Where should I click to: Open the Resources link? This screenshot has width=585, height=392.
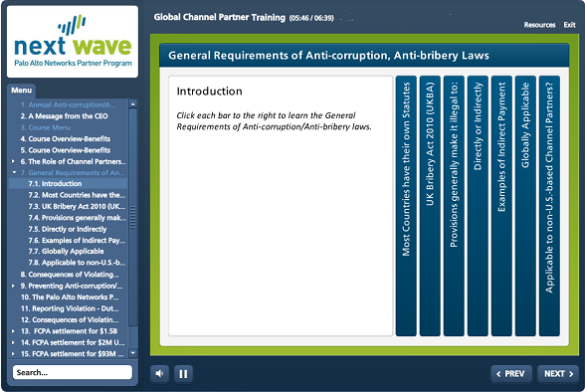(x=539, y=25)
